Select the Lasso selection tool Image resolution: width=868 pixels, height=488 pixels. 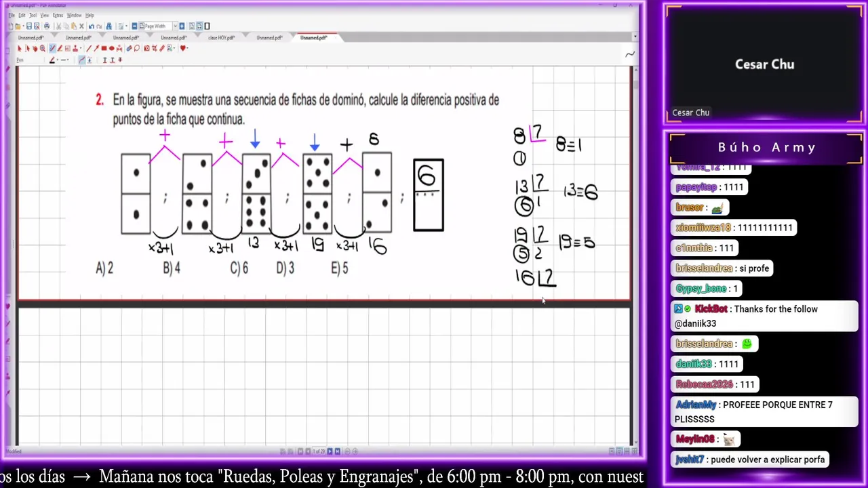click(x=136, y=49)
